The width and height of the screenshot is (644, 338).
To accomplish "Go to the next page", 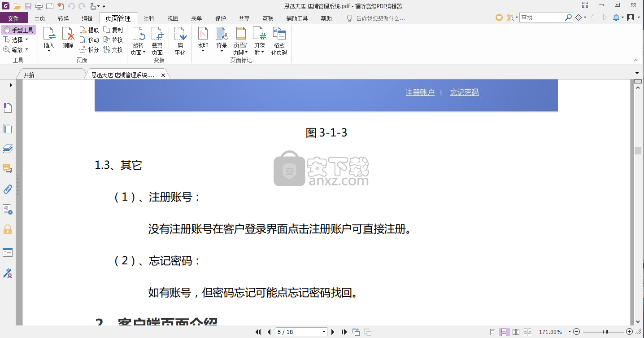I will click(x=333, y=332).
